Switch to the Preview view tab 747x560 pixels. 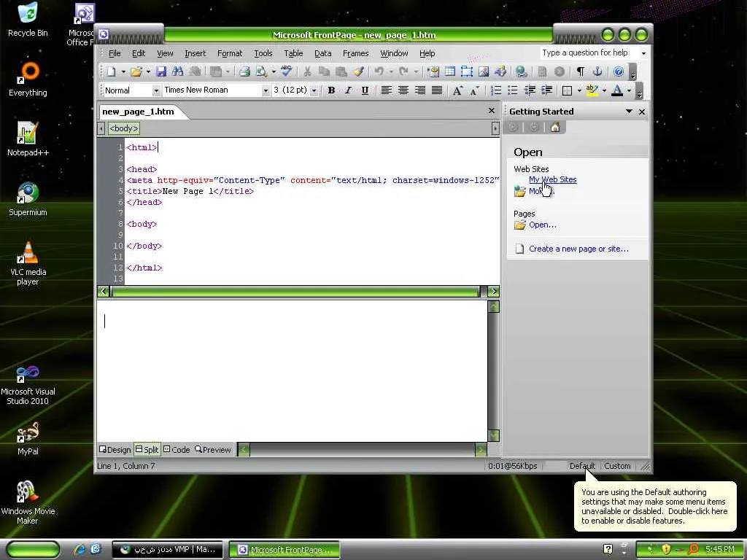pyautogui.click(x=213, y=449)
